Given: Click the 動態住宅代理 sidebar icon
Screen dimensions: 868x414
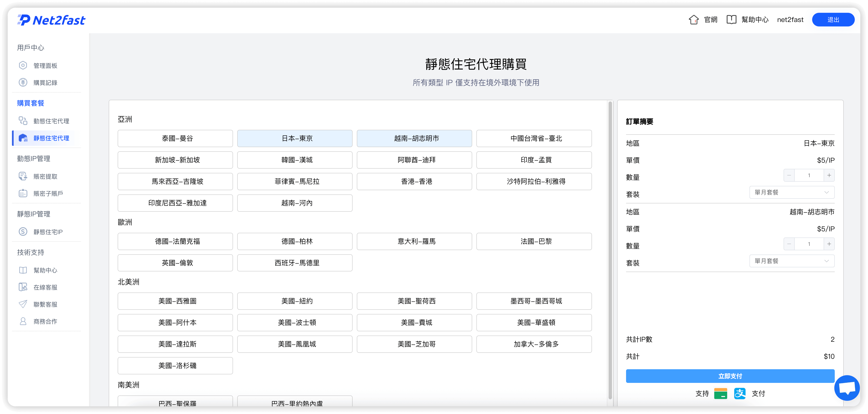Looking at the screenshot, I should pos(23,121).
